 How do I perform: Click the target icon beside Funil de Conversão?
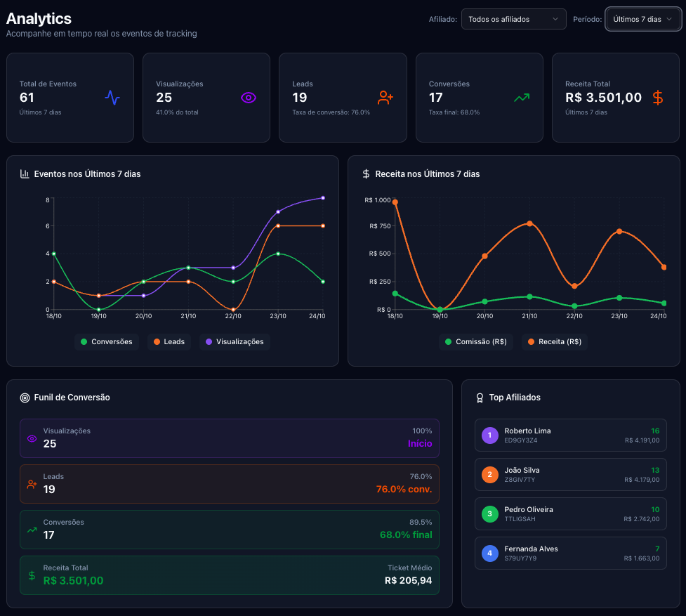click(25, 398)
